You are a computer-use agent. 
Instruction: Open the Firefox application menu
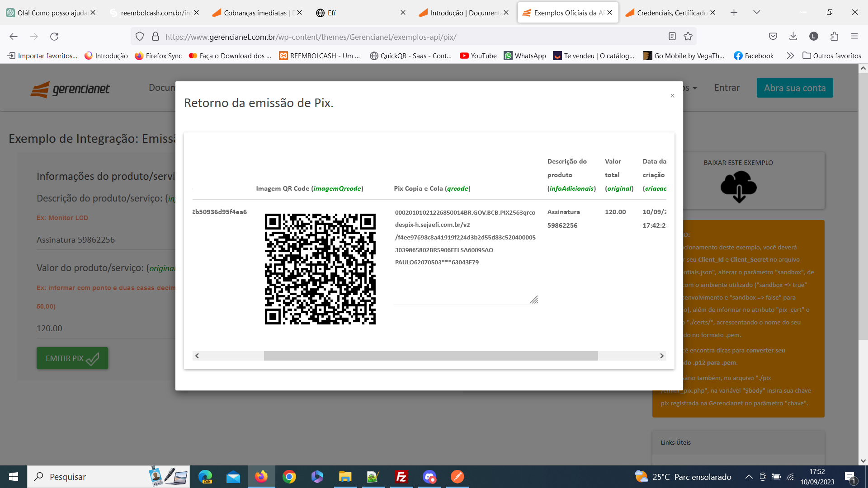[x=854, y=37]
